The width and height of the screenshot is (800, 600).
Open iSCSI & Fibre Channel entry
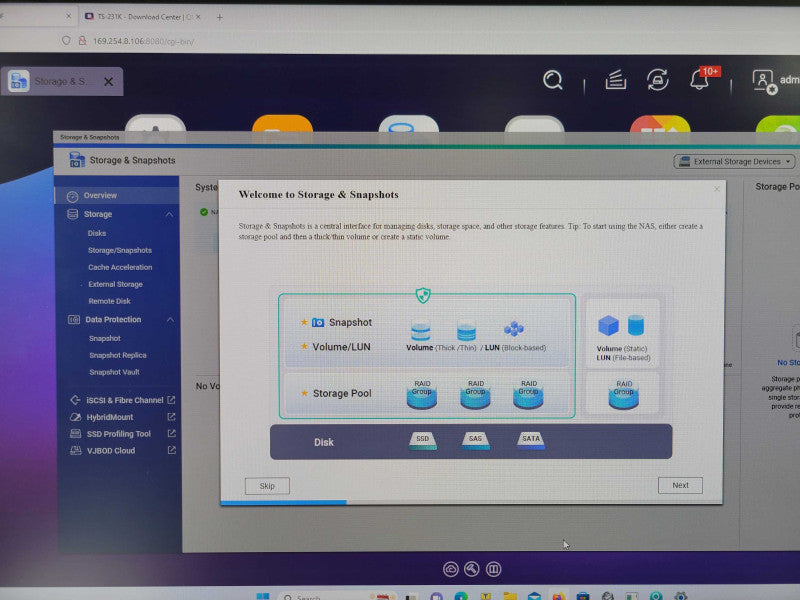coord(124,400)
